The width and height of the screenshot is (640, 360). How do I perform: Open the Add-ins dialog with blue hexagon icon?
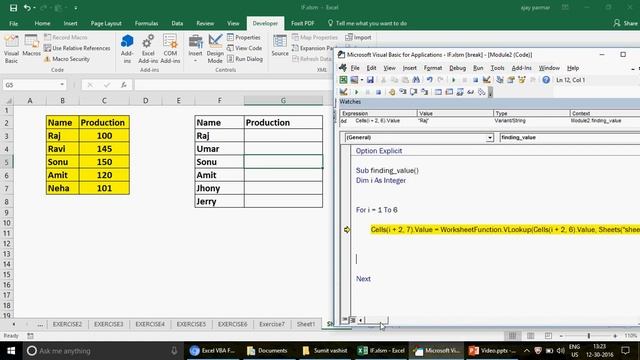pos(127,49)
